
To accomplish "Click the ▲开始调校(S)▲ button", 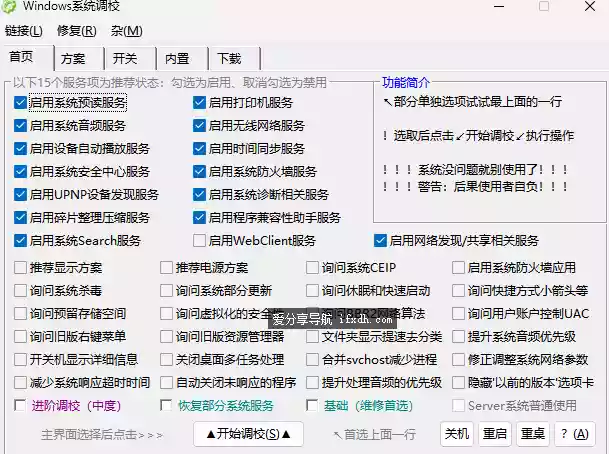I will [249, 434].
